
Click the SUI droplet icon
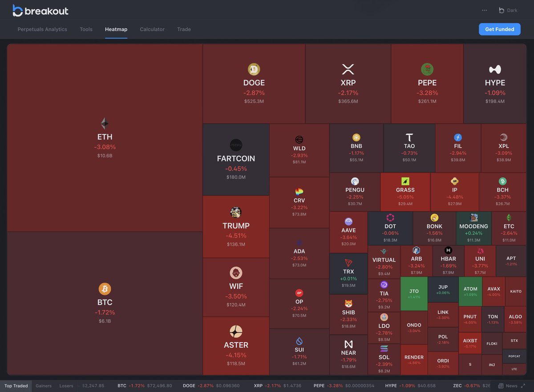coord(299,341)
